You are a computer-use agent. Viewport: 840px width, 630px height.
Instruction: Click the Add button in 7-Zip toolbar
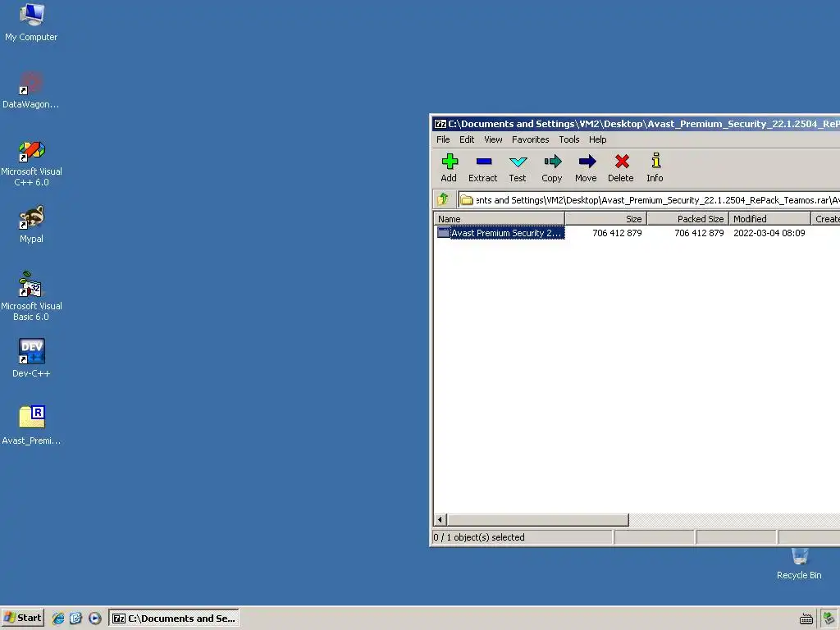pyautogui.click(x=449, y=167)
